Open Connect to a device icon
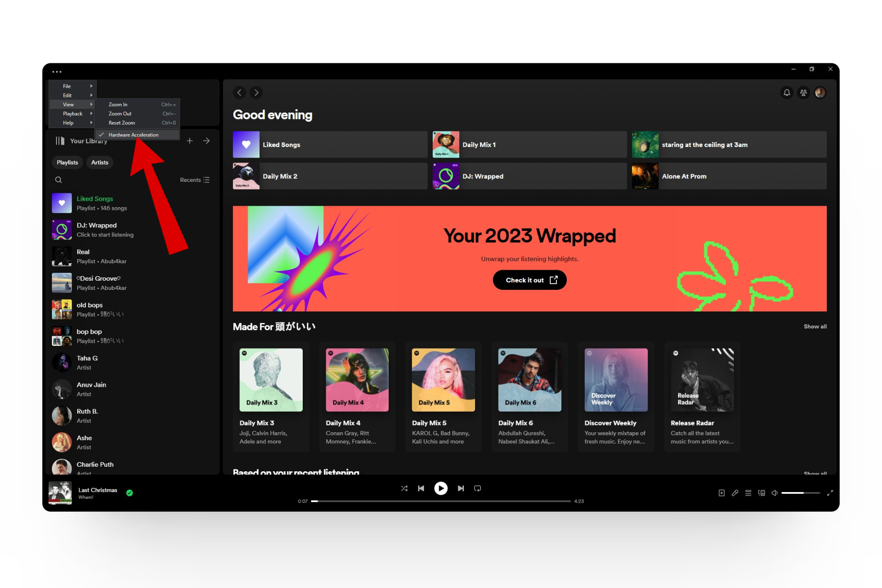This screenshot has width=882, height=588. coord(761,493)
